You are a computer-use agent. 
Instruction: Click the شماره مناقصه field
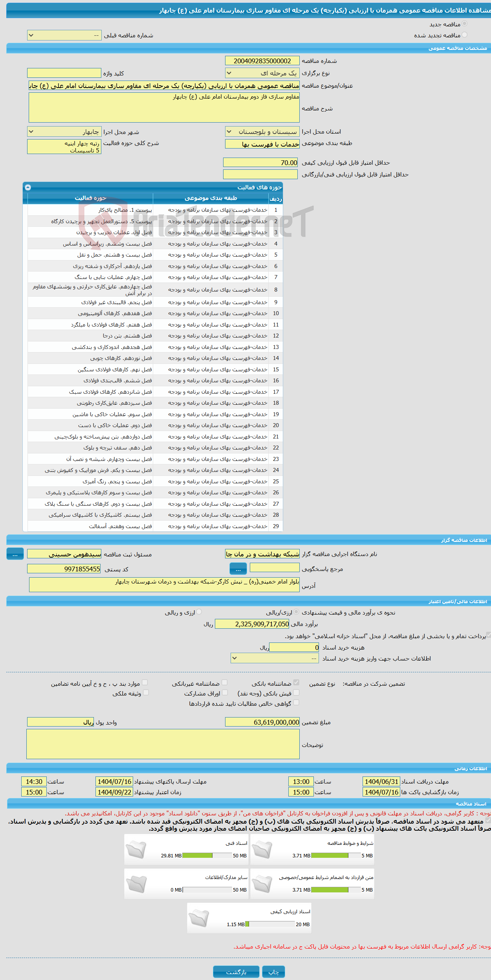click(262, 61)
